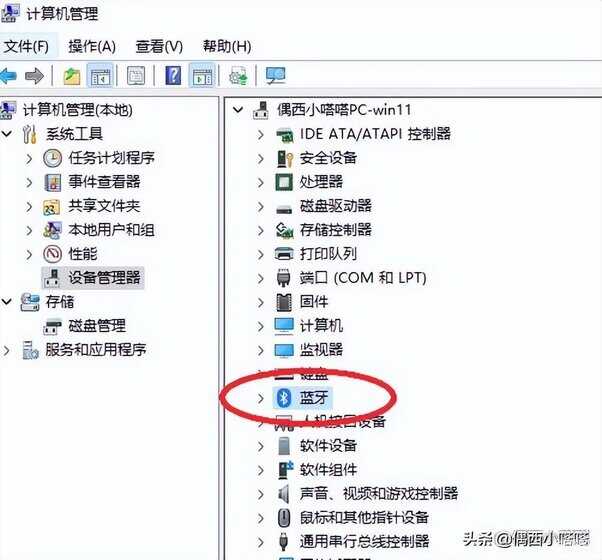Image resolution: width=602 pixels, height=560 pixels.
Task: Open the 文件(F) menu
Action: tap(26, 46)
